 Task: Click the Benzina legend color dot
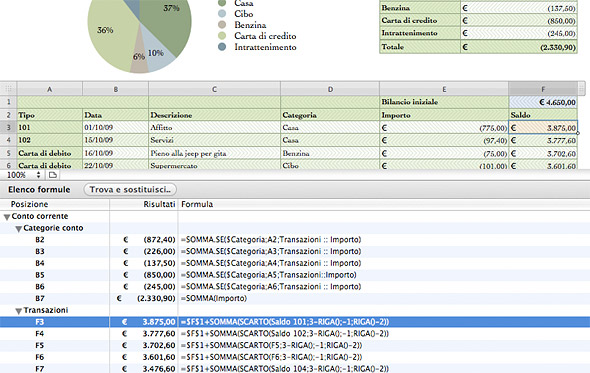point(222,25)
